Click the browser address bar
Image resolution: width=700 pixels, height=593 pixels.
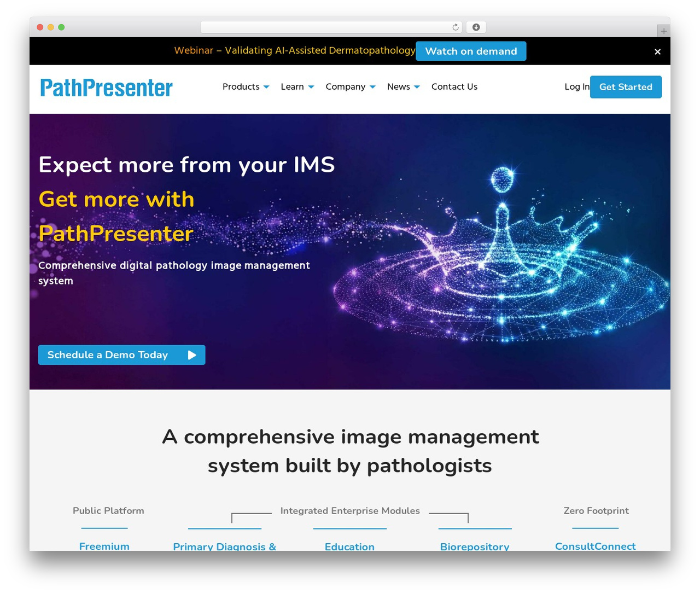coord(331,27)
